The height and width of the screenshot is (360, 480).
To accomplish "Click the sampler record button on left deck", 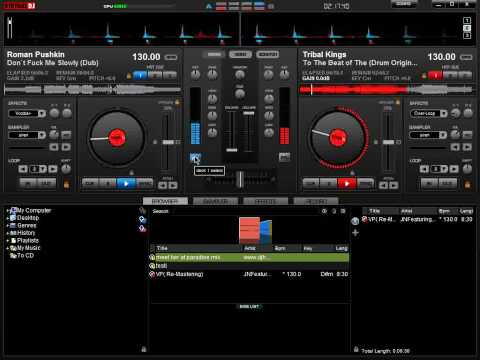I will (66, 135).
